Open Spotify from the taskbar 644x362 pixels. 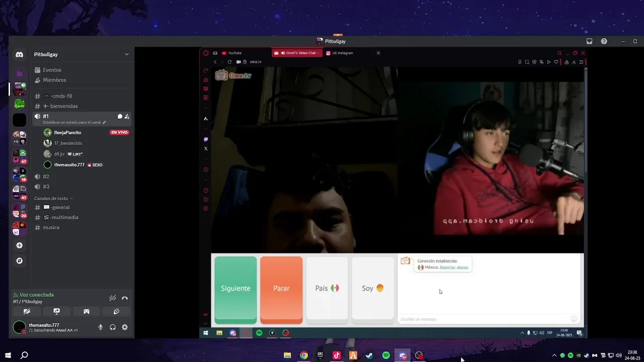386,355
